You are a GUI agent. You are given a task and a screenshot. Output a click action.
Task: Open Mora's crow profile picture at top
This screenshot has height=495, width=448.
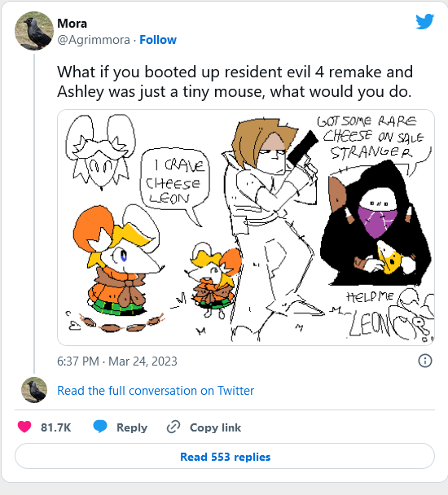(x=34, y=31)
